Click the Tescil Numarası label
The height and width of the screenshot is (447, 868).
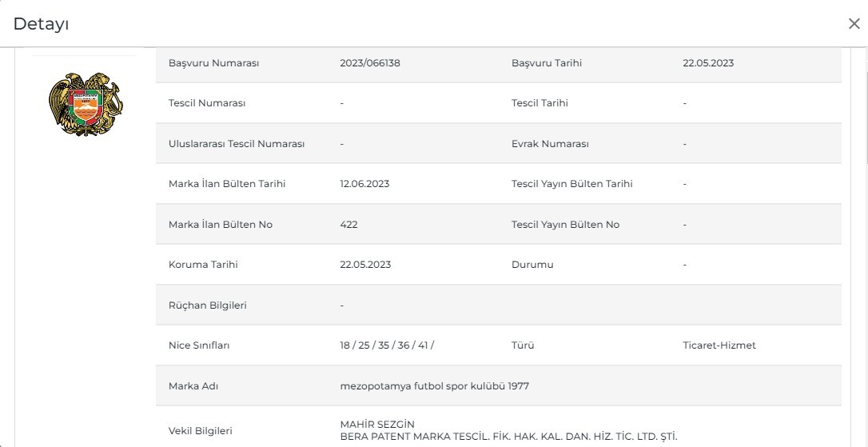[207, 103]
